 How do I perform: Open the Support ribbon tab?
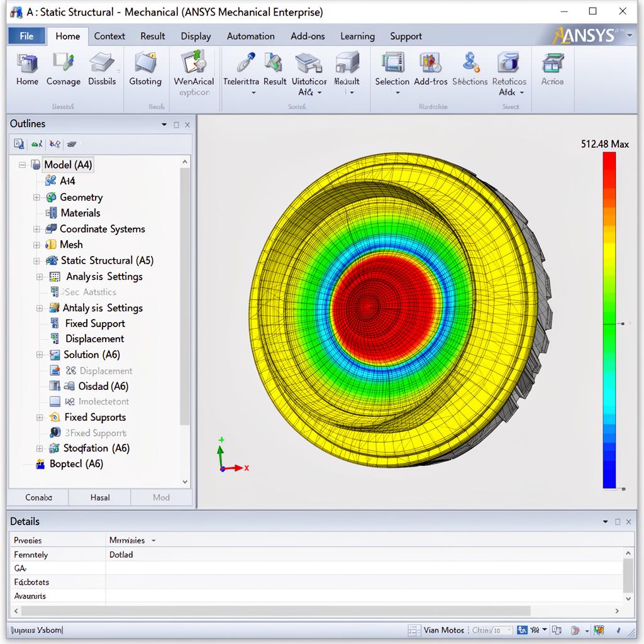406,36
